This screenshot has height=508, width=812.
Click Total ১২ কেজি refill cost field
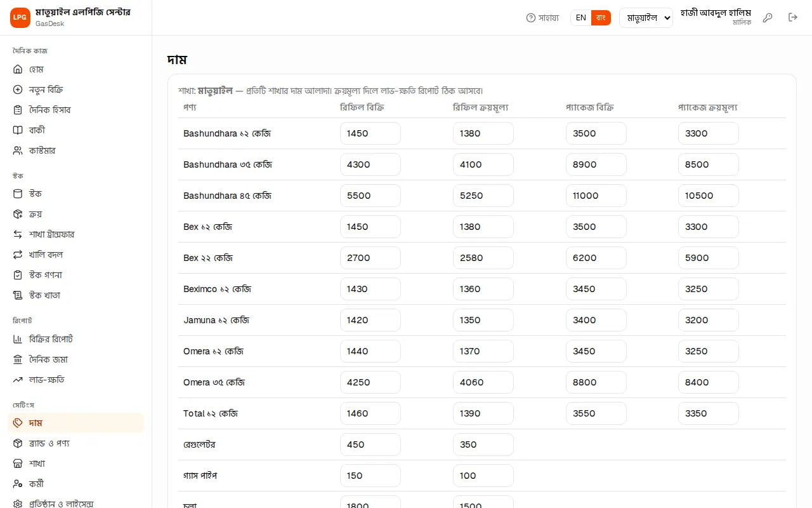click(x=483, y=413)
